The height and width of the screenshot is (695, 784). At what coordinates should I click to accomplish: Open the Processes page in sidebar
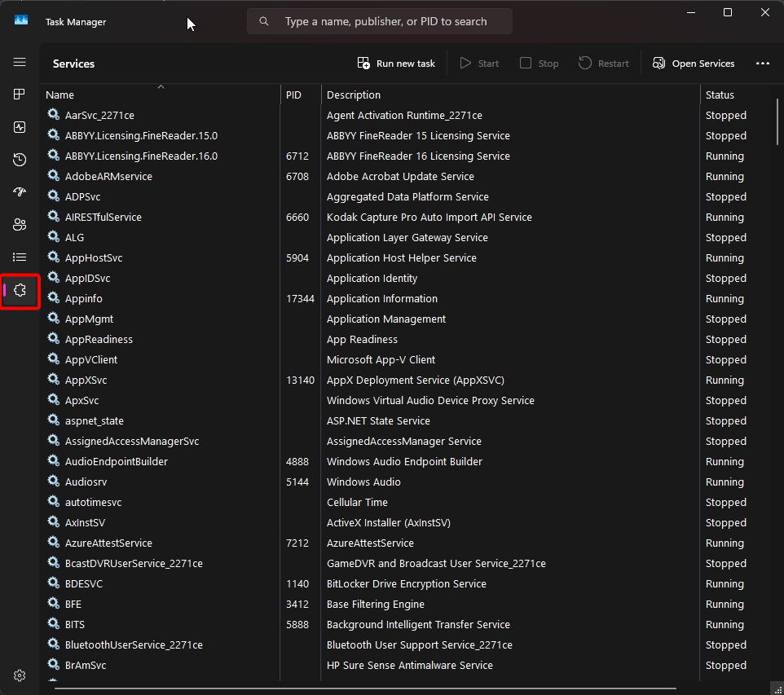point(20,95)
